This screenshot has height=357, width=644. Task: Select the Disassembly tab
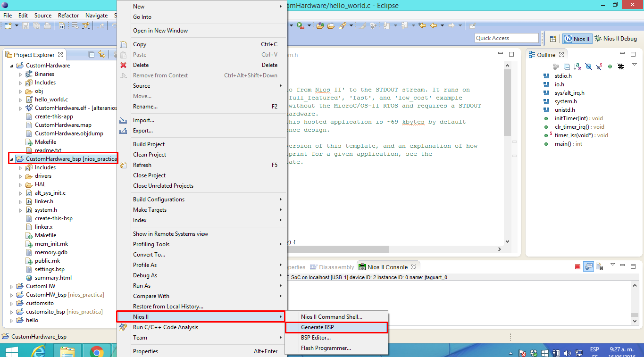tap(333, 267)
